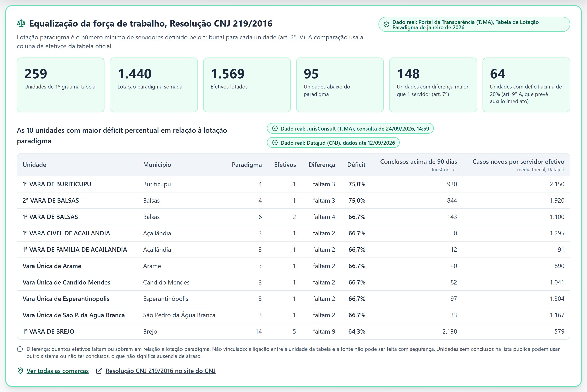Click the Diferença column header
The height and width of the screenshot is (392, 587).
pyautogui.click(x=322, y=165)
